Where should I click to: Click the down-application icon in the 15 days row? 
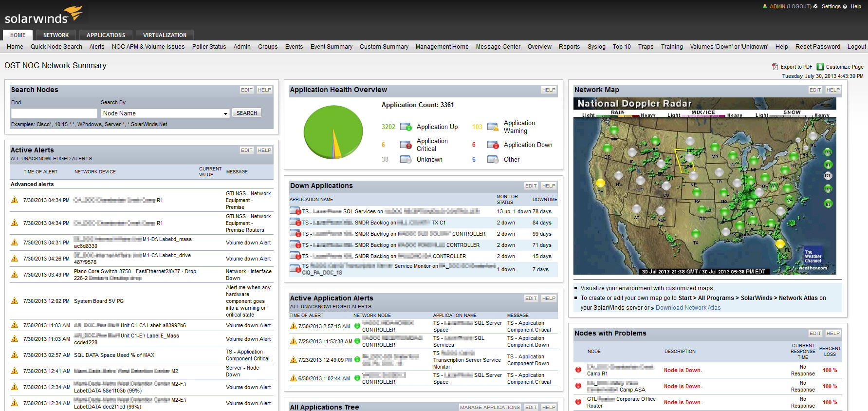pos(295,256)
